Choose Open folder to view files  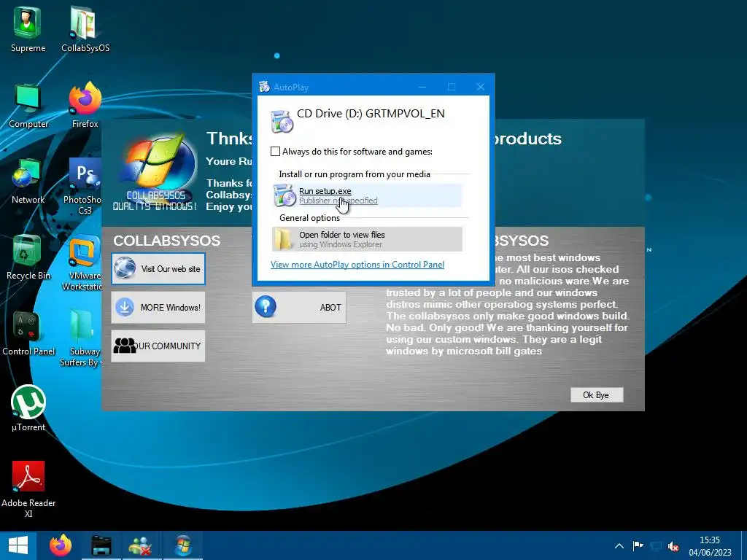[367, 239]
